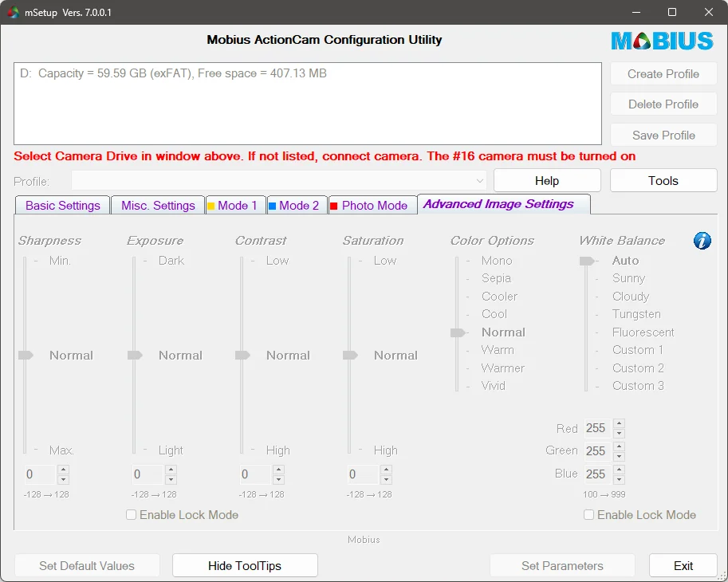Select the Mode 2 tab
Viewport: 728px width, 582px height.
(x=297, y=205)
